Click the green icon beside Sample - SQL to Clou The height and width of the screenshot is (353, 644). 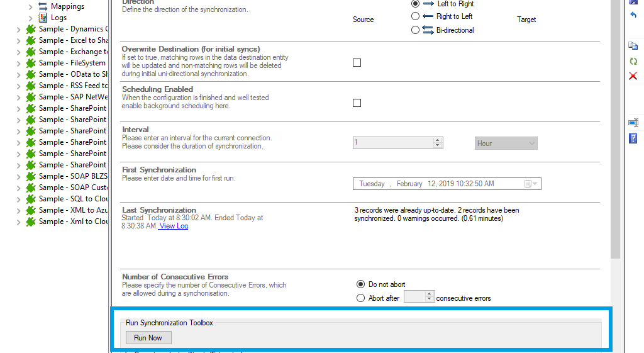[31, 199]
